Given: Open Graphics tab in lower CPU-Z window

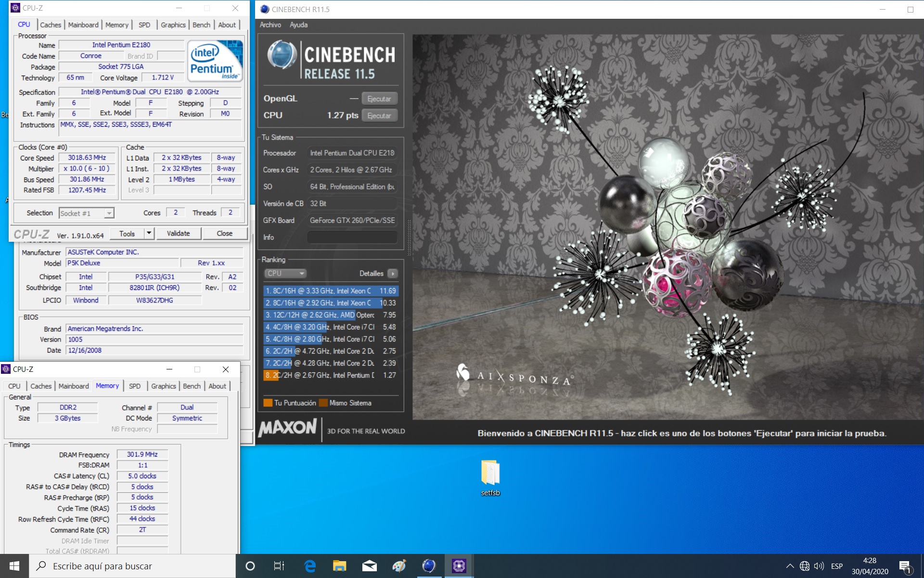Looking at the screenshot, I should pyautogui.click(x=164, y=386).
